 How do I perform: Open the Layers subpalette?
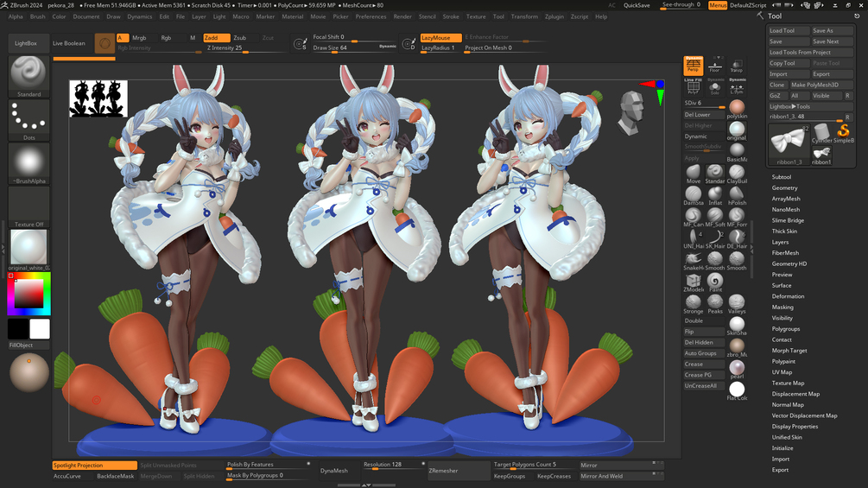[780, 242]
